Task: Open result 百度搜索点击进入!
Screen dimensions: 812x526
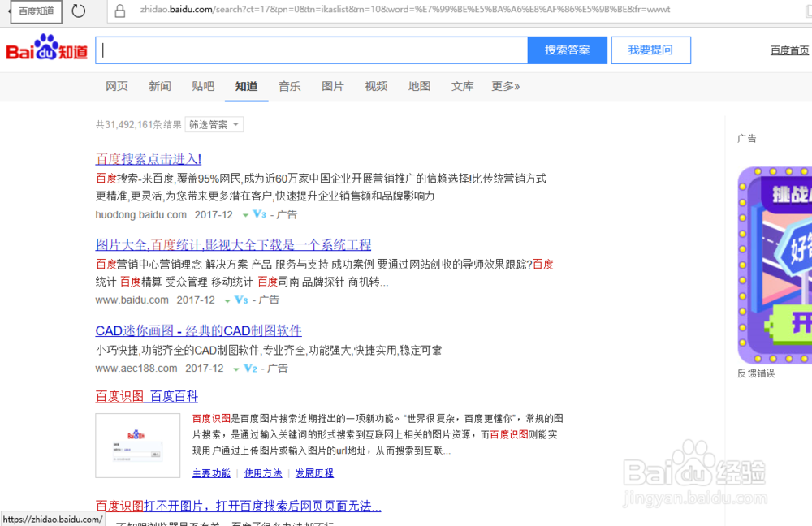Action: click(148, 159)
